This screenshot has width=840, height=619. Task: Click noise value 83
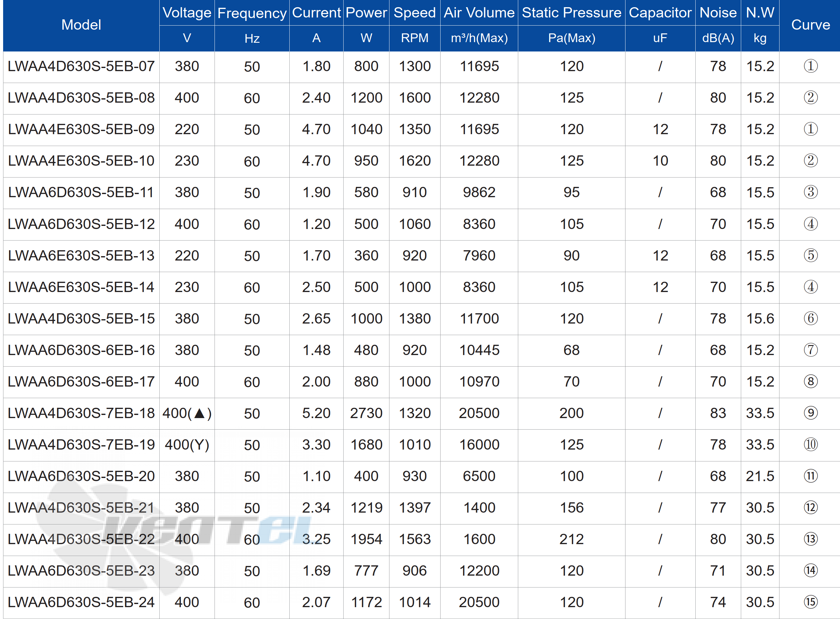[718, 413]
